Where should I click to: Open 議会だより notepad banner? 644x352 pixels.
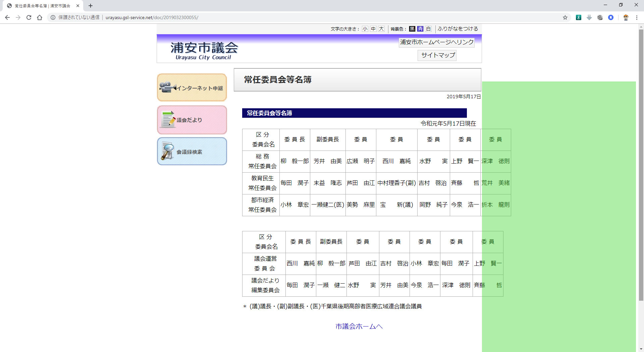pos(192,120)
